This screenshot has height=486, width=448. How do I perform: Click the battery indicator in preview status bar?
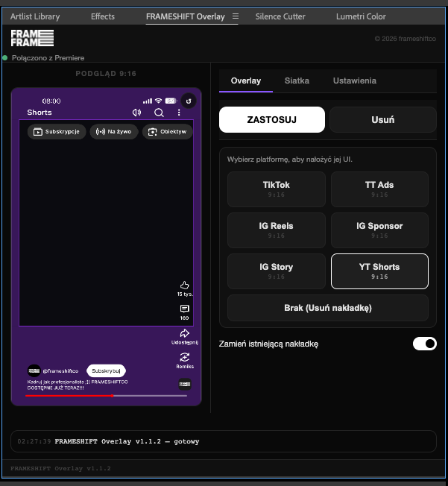(x=171, y=101)
